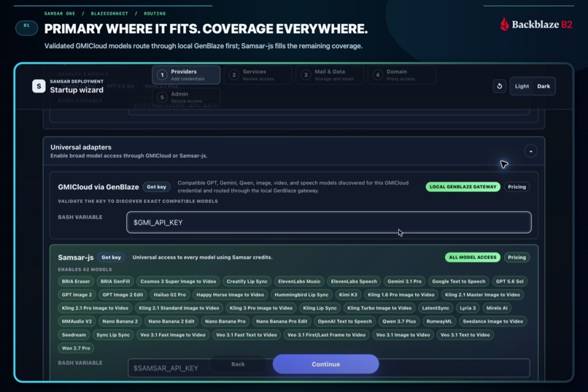Click the Samsar S logo icon
Viewport: 588px width, 392px height.
(x=39, y=86)
